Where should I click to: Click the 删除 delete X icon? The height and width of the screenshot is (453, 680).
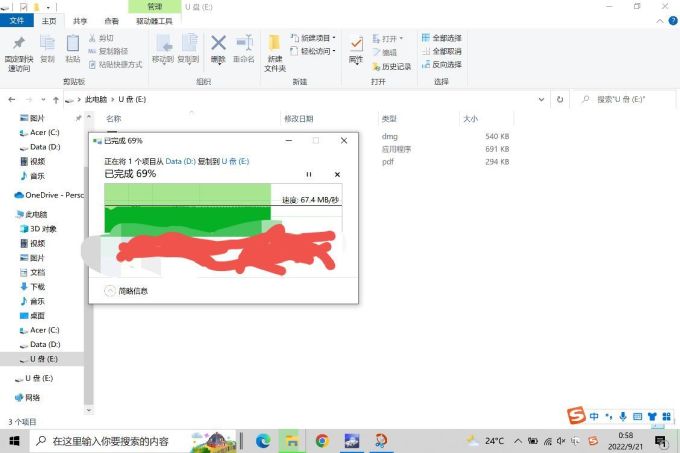click(218, 43)
